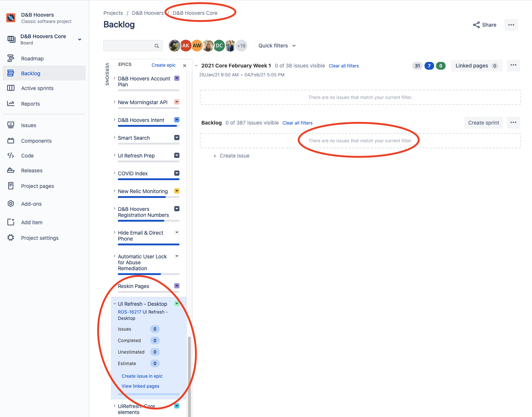Click Create issue in the backlog

coord(231,156)
